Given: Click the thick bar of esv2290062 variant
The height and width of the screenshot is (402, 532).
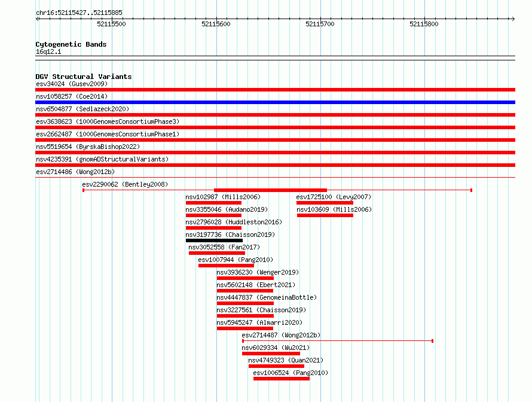Looking at the screenshot, I should point(270,190).
